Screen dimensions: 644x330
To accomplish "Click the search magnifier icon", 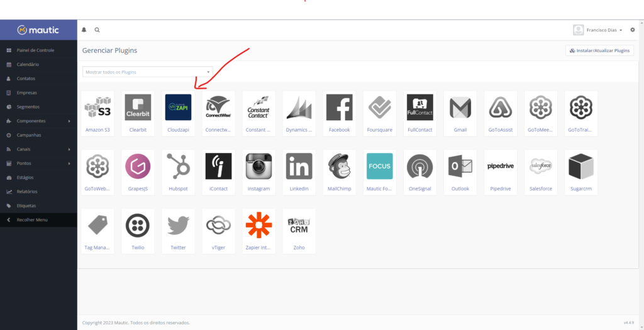I will pos(97,30).
